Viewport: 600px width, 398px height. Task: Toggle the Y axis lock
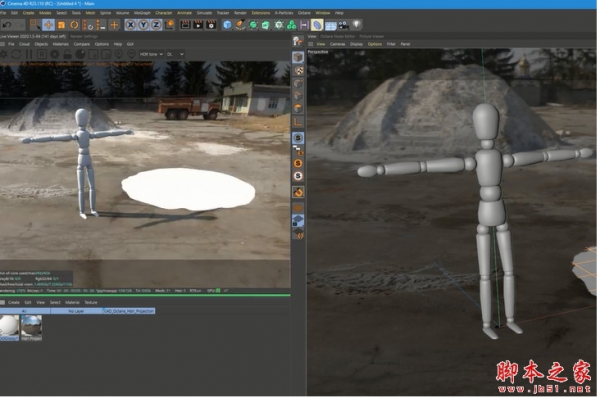point(143,25)
